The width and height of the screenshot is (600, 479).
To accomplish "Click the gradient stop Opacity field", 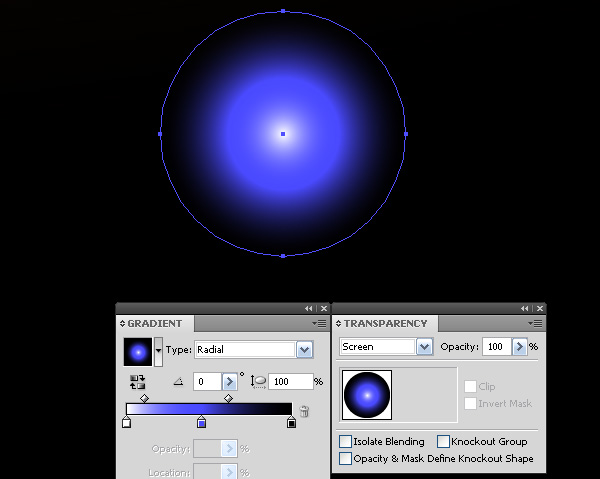I will click(x=207, y=448).
